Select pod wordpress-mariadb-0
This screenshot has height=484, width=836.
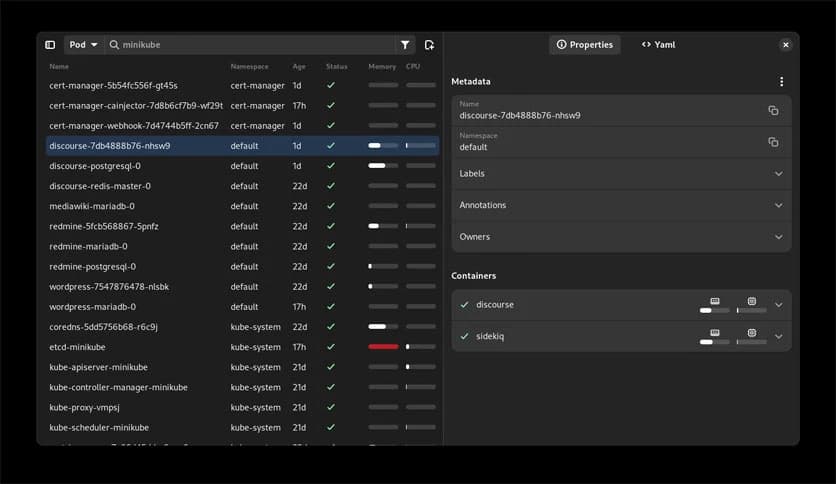pos(243,307)
